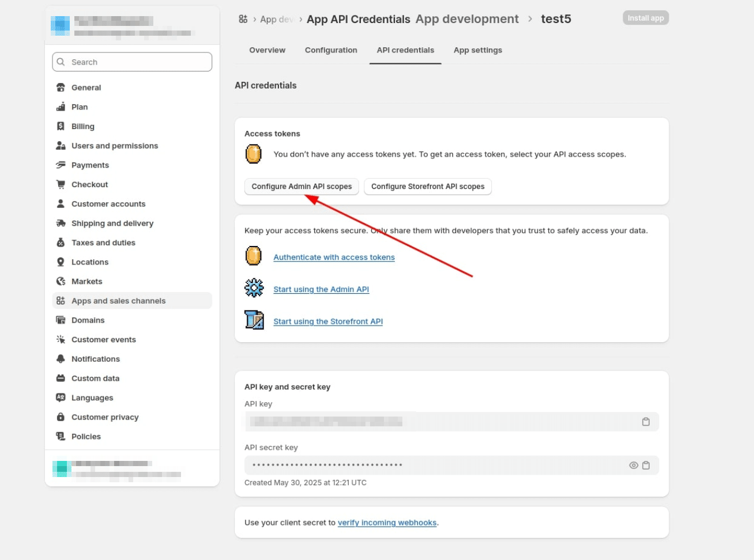This screenshot has height=560, width=754.
Task: Click the settings Search field
Action: point(132,62)
